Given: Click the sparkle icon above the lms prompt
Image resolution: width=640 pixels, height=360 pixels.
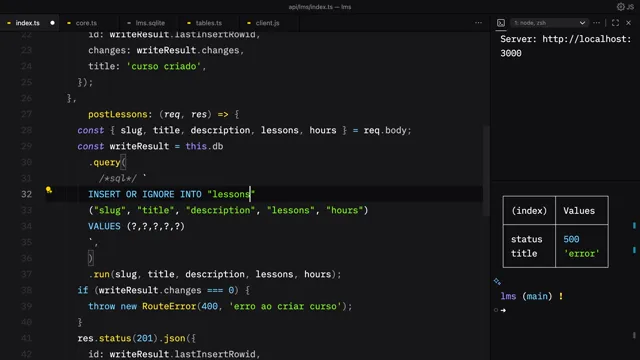Looking at the screenshot, I should click(497, 281).
